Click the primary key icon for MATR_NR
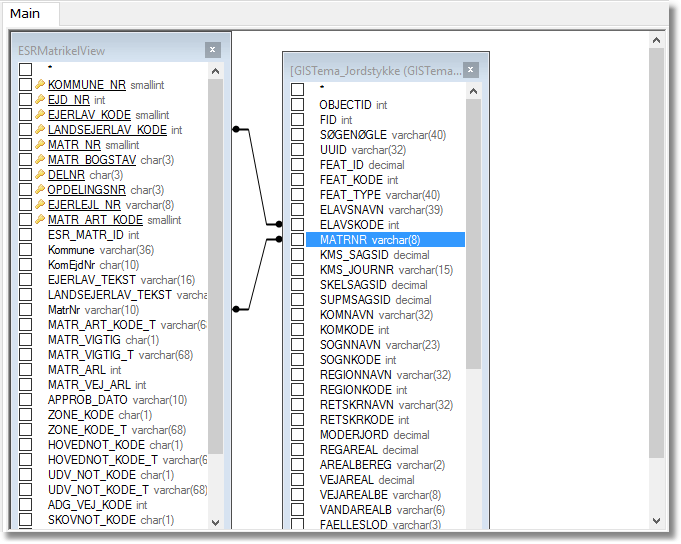This screenshot has width=681, height=544. tap(40, 145)
